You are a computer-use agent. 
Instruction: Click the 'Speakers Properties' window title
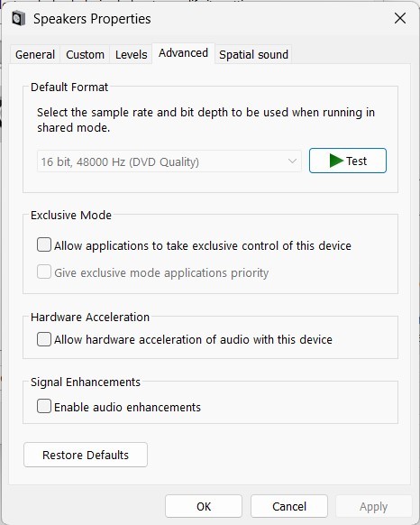[92, 19]
